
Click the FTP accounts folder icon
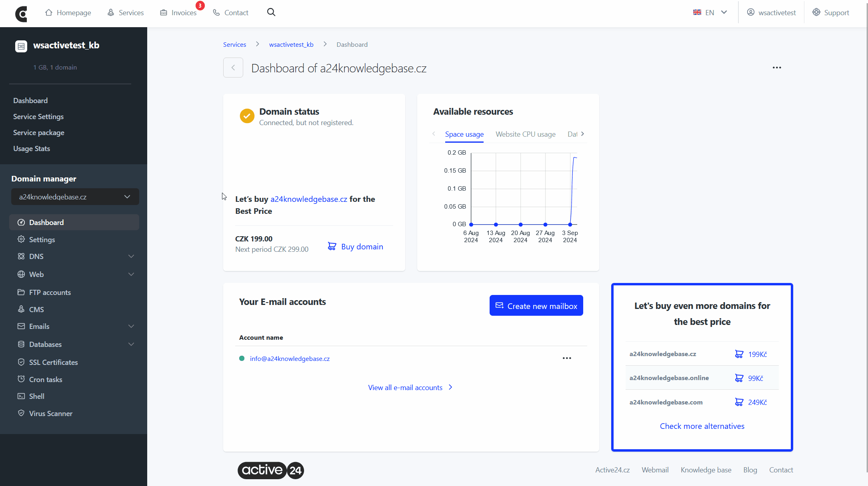[21, 292]
